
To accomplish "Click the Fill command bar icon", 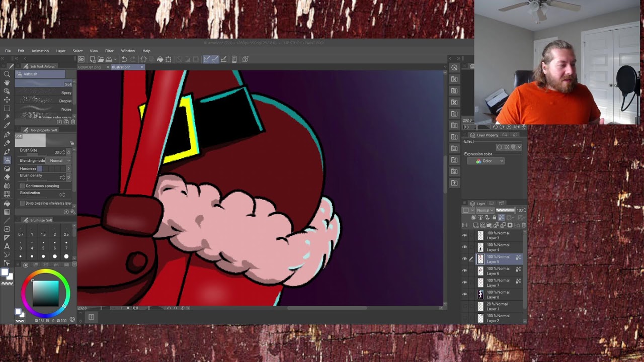I will (x=160, y=59).
